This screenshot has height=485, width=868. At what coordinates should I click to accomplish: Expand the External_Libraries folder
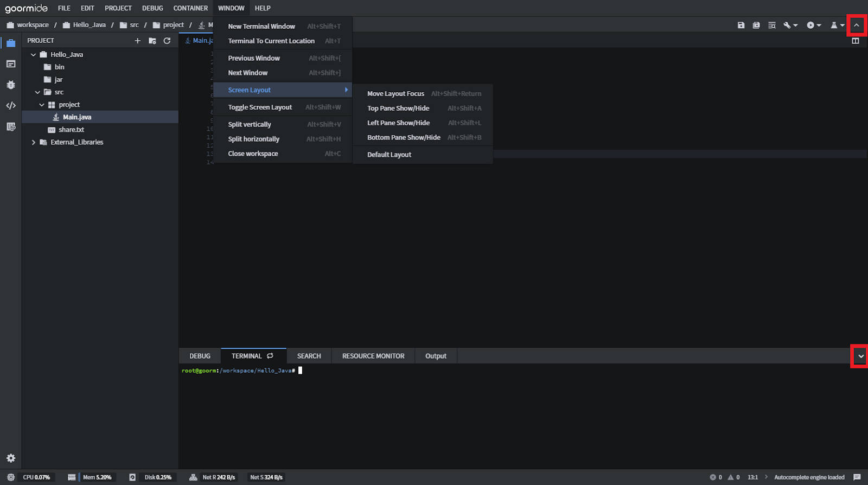pyautogui.click(x=34, y=142)
